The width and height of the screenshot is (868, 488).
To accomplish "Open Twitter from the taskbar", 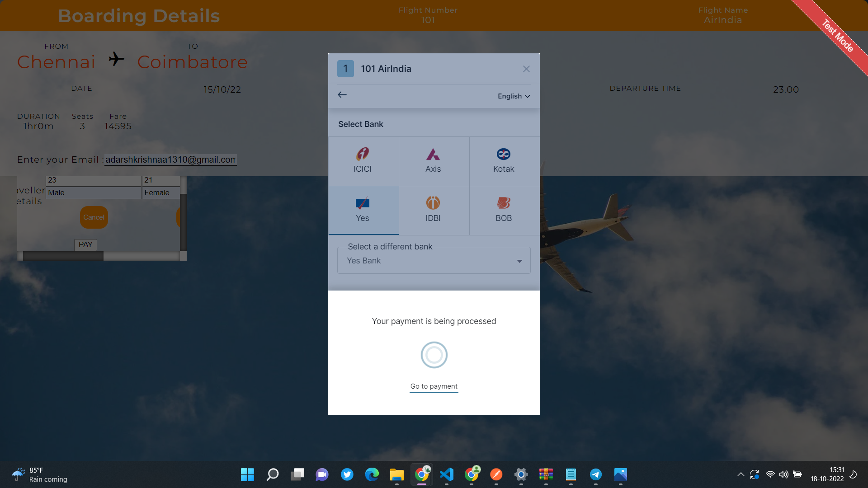I will tap(347, 475).
